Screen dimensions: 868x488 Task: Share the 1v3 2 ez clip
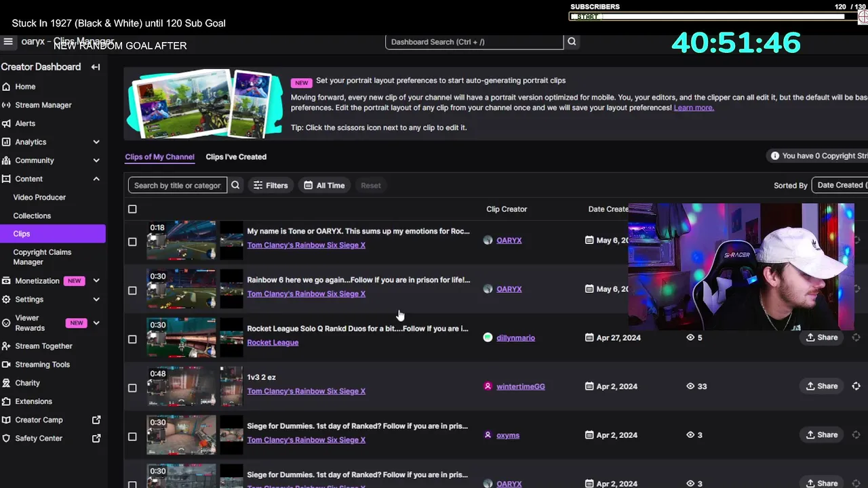(821, 386)
